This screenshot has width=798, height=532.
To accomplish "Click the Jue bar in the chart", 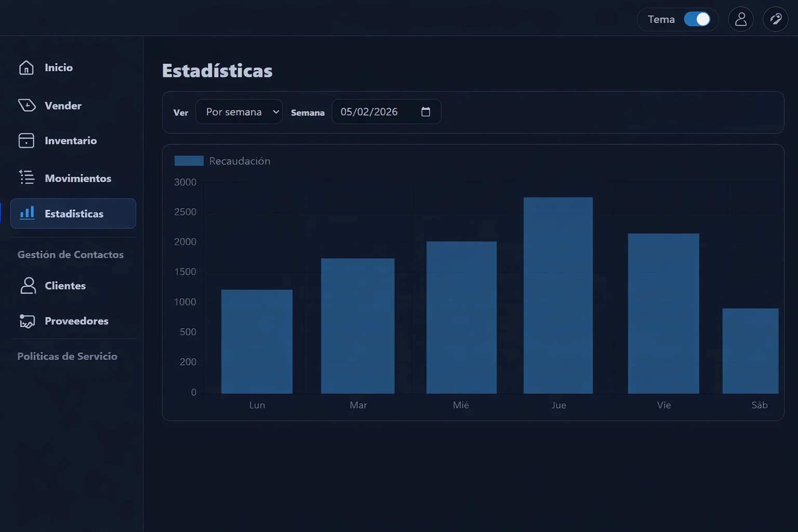I will click(x=558, y=295).
